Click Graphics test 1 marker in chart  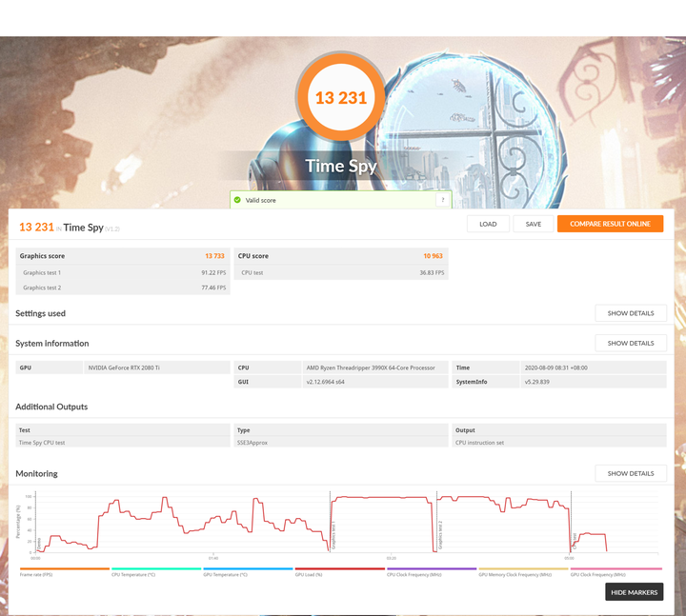[x=333, y=536]
